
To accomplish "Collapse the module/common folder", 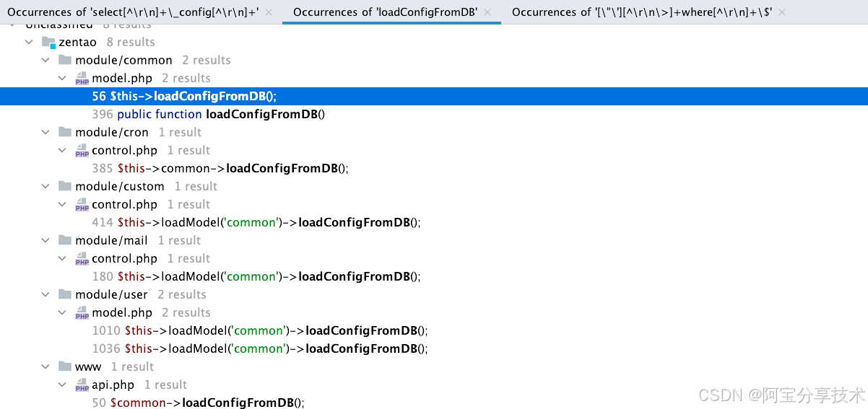I will (x=45, y=61).
